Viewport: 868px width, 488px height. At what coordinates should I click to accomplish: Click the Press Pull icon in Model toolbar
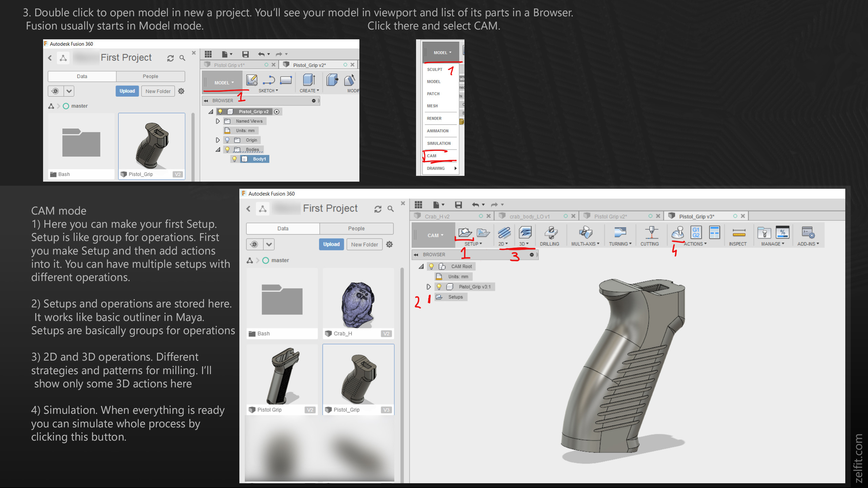[332, 80]
